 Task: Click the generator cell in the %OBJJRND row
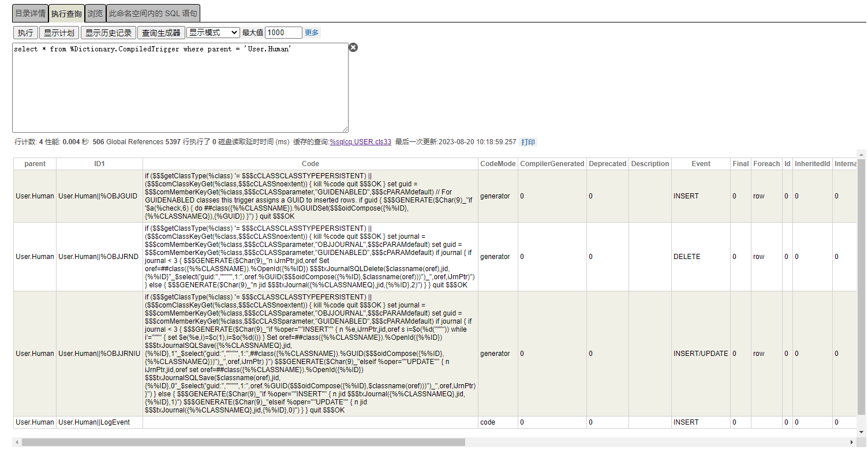click(x=498, y=257)
